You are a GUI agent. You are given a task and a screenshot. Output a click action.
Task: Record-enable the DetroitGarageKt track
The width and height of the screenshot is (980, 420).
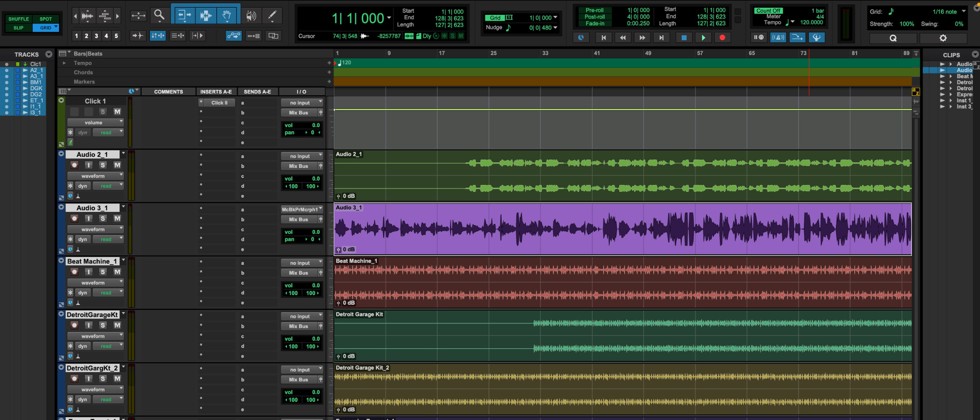(74, 325)
